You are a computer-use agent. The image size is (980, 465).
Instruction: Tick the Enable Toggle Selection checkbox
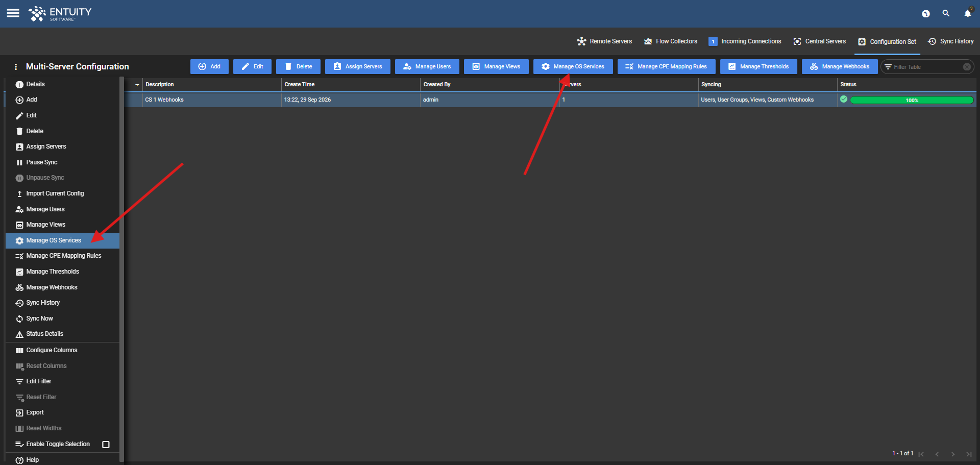[x=106, y=445]
